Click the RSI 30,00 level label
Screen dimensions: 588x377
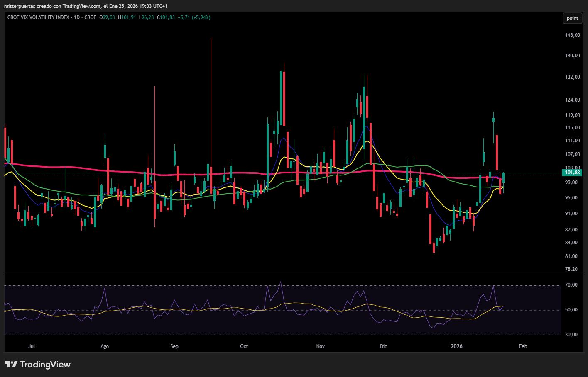(x=571, y=335)
